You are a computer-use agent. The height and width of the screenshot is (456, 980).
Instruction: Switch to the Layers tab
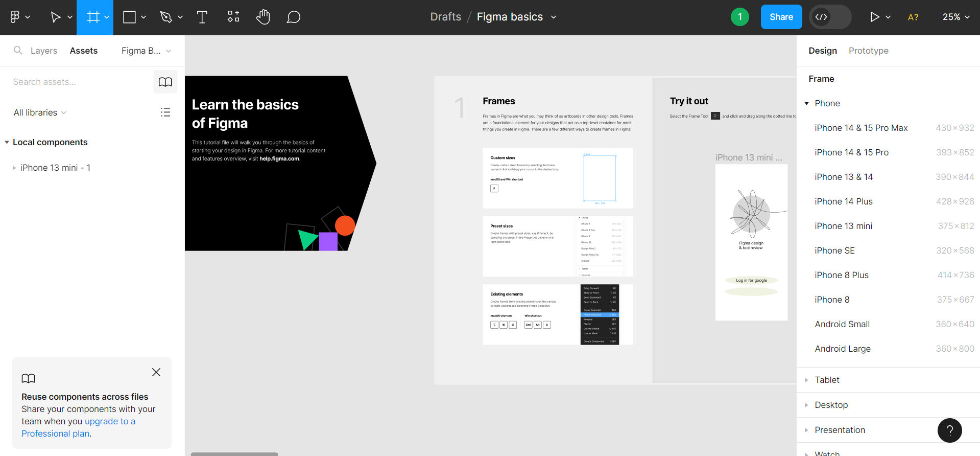44,51
